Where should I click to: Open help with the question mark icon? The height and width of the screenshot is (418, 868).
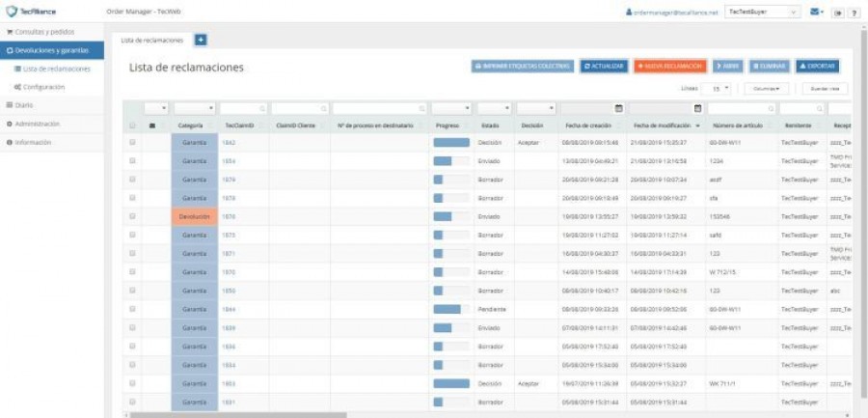point(854,13)
